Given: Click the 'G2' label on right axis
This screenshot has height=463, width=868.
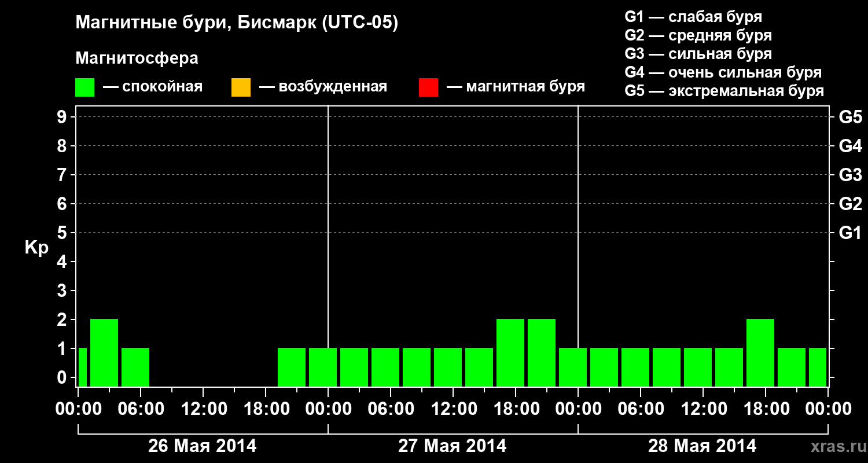Looking at the screenshot, I should (850, 204).
